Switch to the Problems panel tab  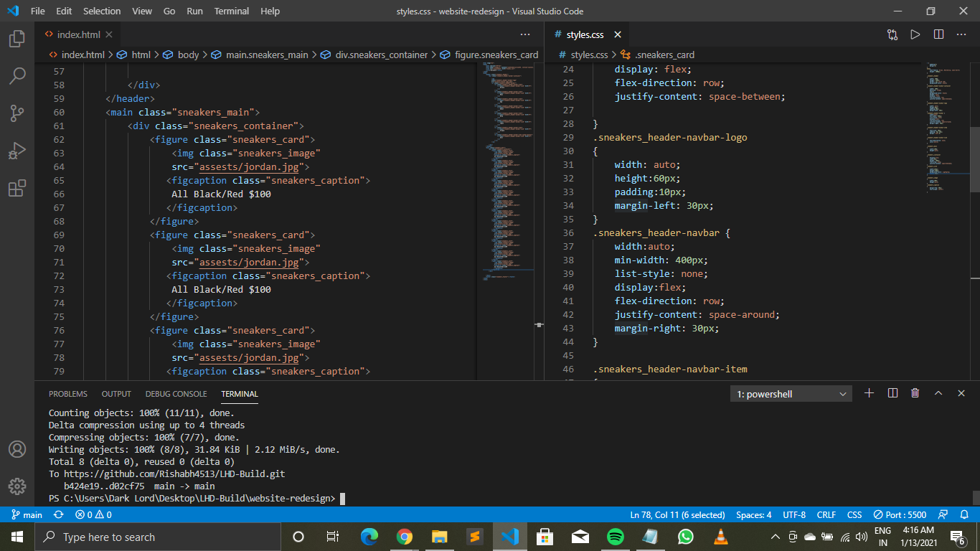pyautogui.click(x=68, y=394)
